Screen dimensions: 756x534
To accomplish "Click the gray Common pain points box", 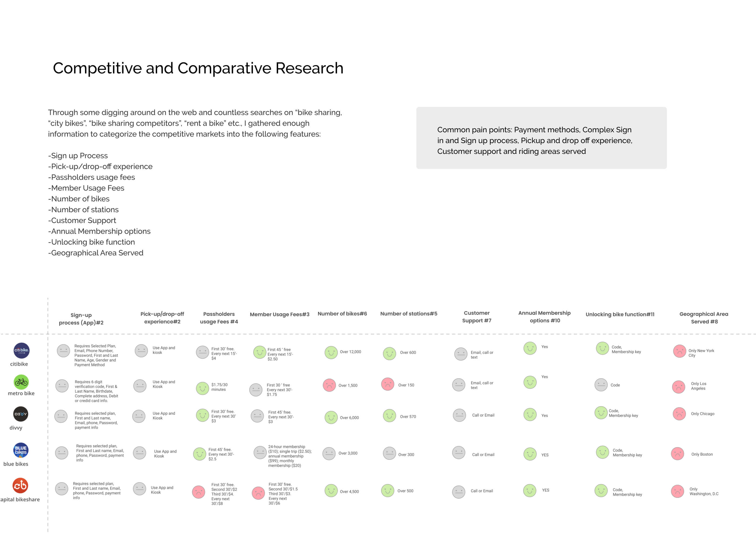I will pos(541,138).
